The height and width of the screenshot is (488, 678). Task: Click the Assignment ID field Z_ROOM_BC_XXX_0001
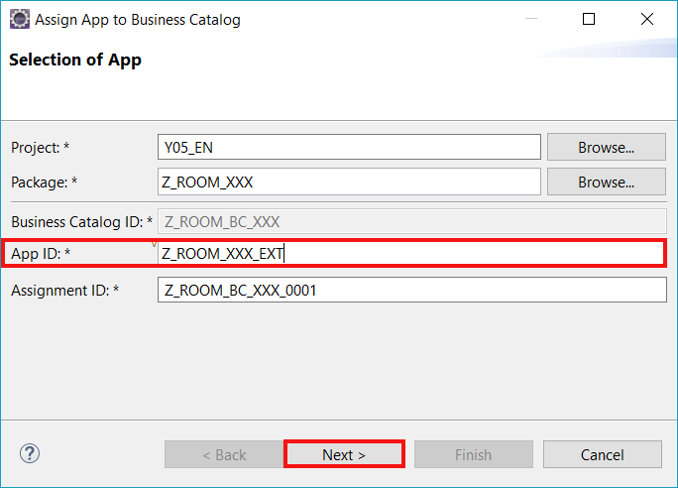click(412, 290)
